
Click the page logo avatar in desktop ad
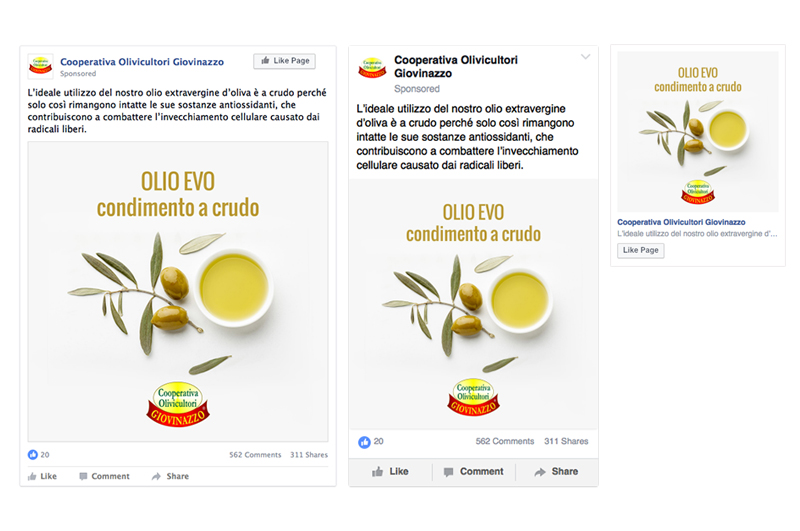pyautogui.click(x=40, y=66)
